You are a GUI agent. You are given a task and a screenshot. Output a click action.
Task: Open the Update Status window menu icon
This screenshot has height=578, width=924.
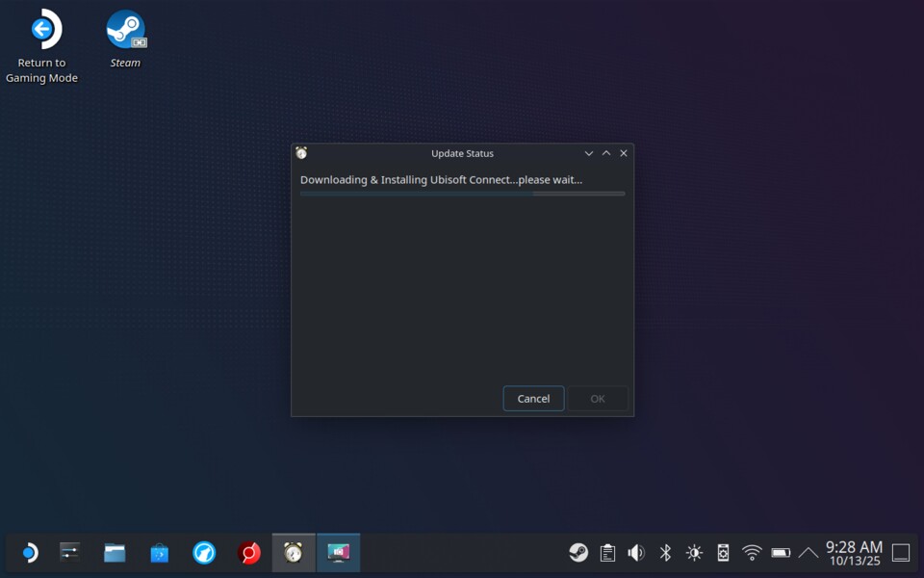[x=301, y=153]
